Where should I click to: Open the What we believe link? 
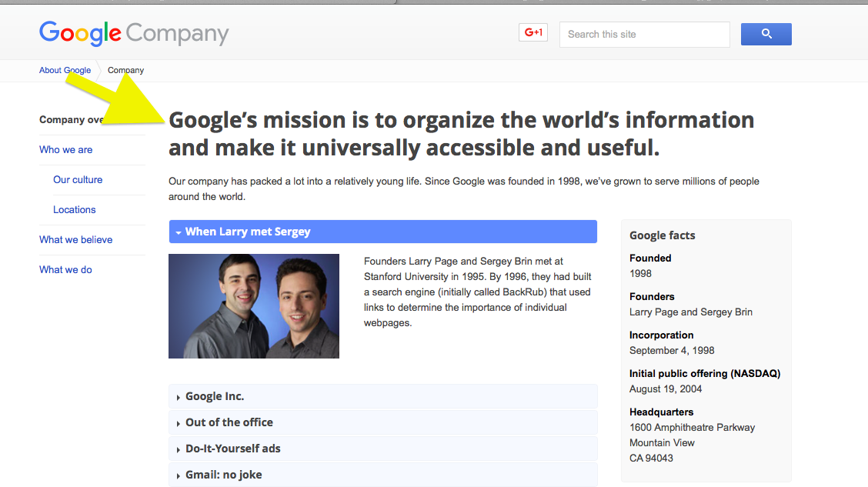76,239
